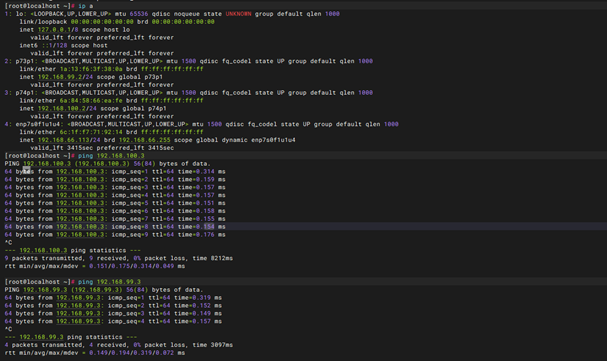Click the word "dynamic" in enp7s0f1u1u4 inet line
The width and height of the screenshot is (607, 361).
[234, 140]
